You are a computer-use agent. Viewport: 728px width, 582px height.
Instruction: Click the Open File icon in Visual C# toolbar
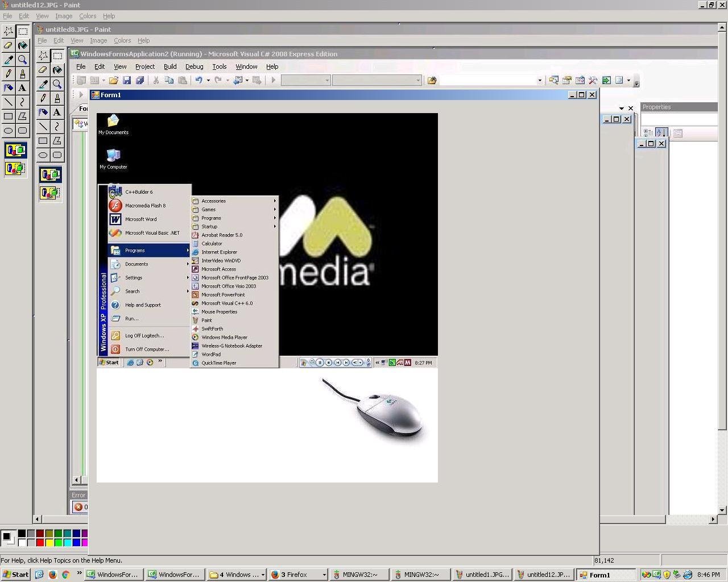click(114, 80)
